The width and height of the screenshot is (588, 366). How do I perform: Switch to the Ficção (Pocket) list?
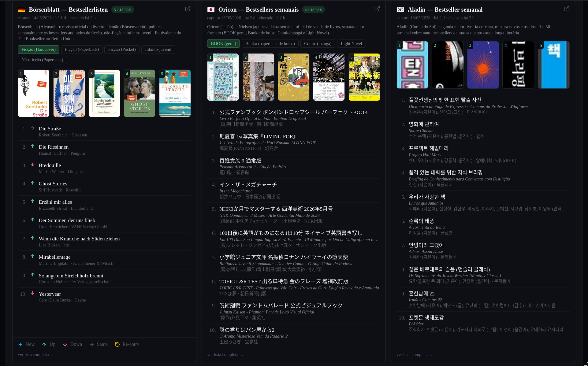tap(122, 50)
